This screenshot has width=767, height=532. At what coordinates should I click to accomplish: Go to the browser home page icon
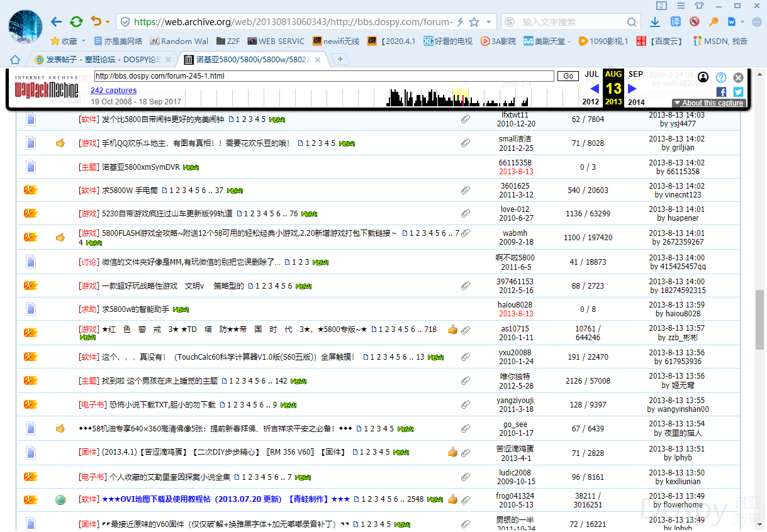pos(15,60)
